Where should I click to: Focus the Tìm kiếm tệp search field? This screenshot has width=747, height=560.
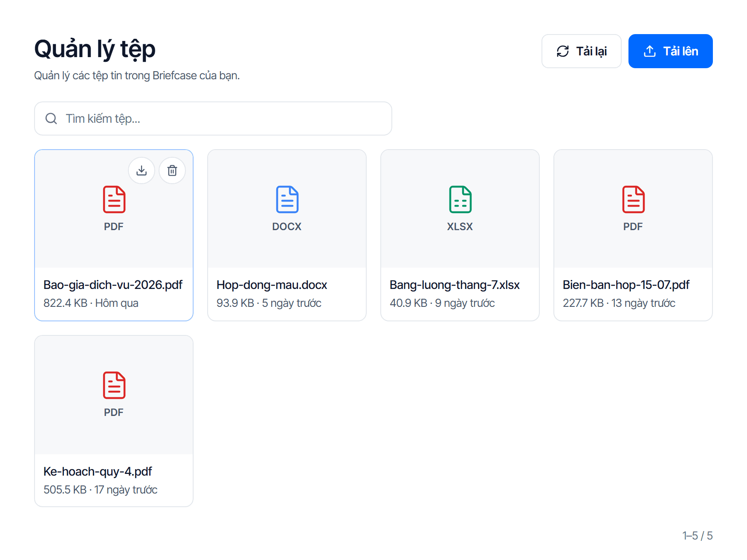click(213, 118)
